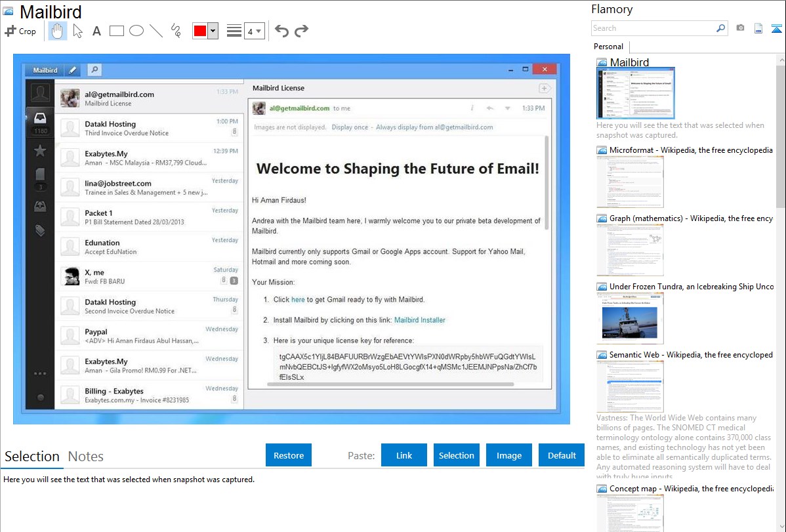Click the email body horizontal scrollbar

(x=390, y=384)
